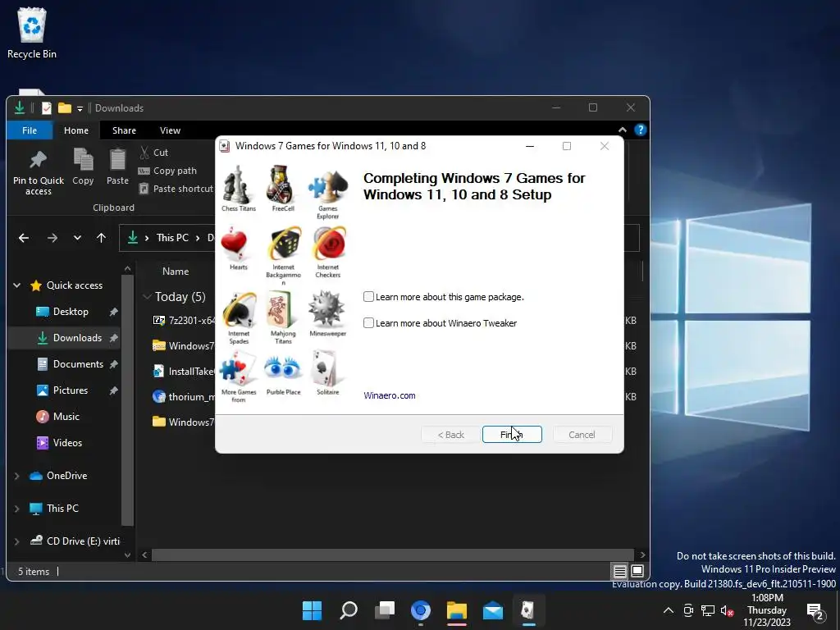
Task: Select Music in the navigation pane
Action: (66, 417)
